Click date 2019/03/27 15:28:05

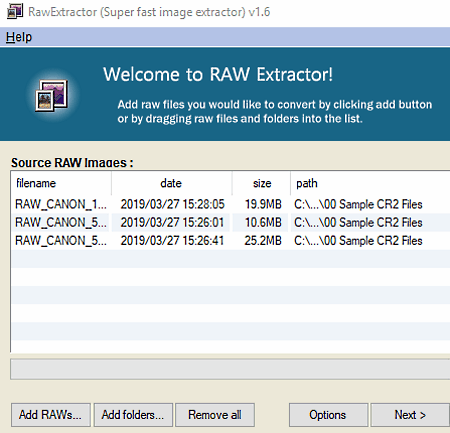[x=173, y=204]
